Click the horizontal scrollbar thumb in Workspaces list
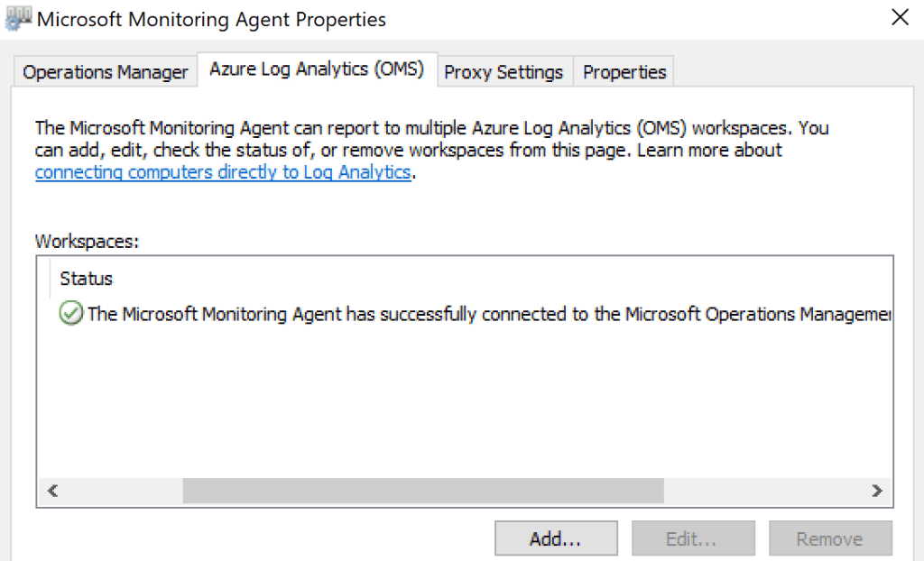Image resolution: width=924 pixels, height=561 pixels. tap(422, 491)
